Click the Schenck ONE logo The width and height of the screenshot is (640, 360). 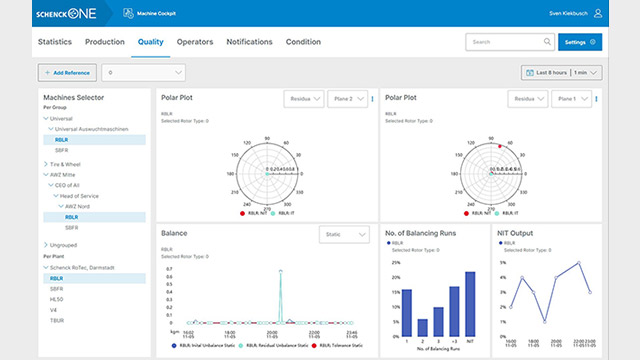(66, 13)
